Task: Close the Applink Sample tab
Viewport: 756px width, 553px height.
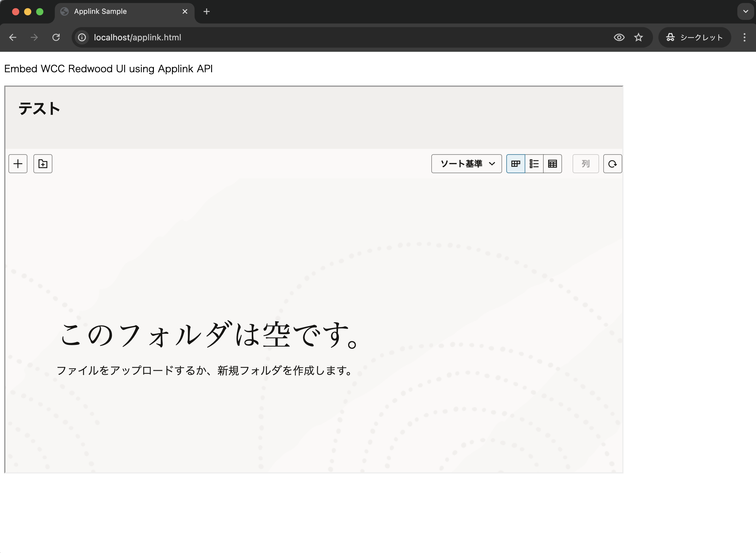Action: point(185,11)
